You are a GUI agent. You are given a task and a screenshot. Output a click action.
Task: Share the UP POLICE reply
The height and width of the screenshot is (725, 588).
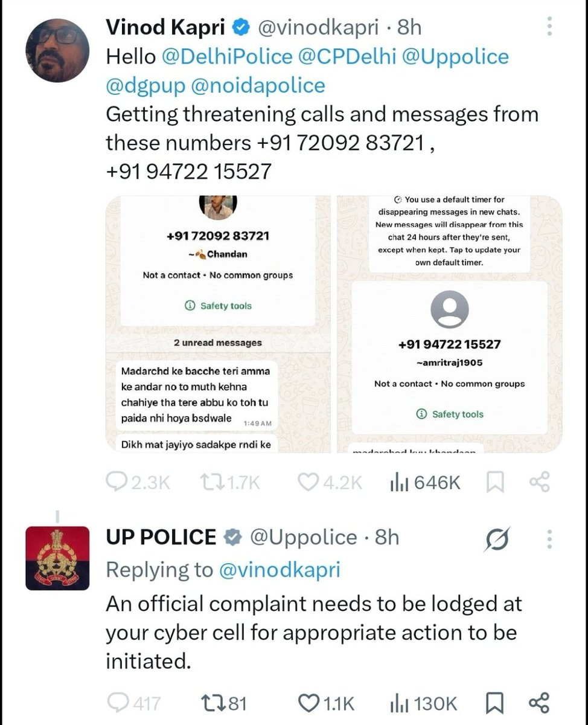click(x=539, y=703)
